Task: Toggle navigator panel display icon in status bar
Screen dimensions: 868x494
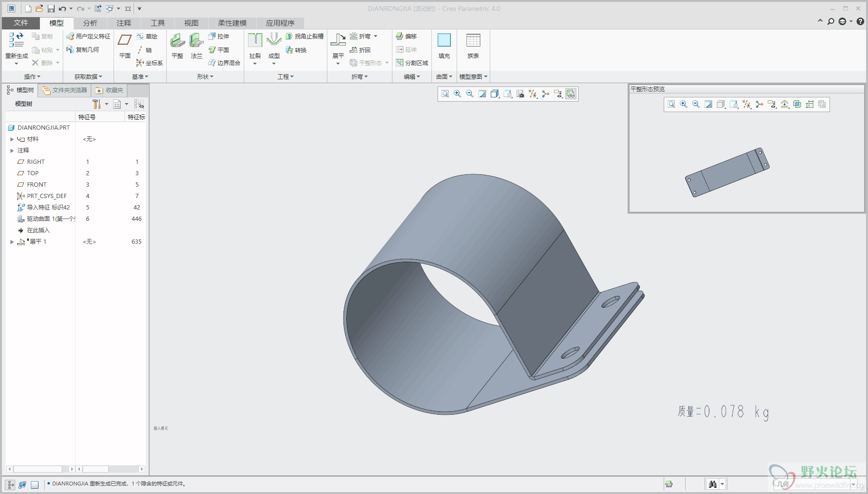Action: tap(10, 484)
